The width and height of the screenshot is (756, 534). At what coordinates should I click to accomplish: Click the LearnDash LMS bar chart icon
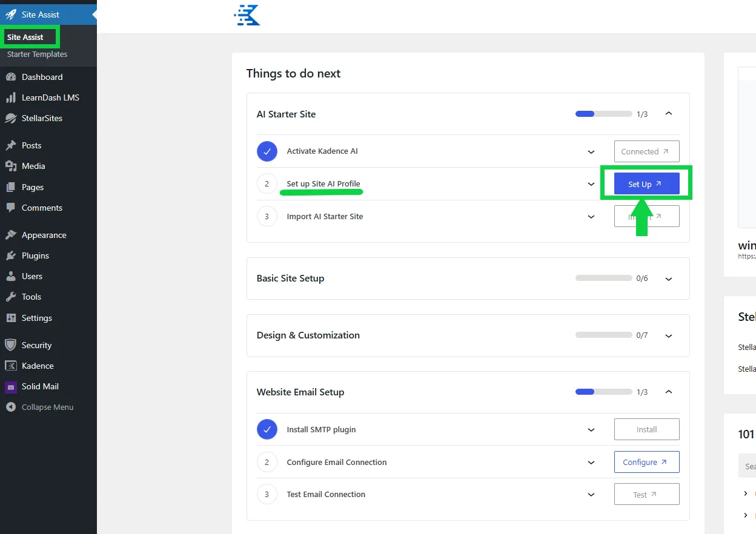point(10,97)
